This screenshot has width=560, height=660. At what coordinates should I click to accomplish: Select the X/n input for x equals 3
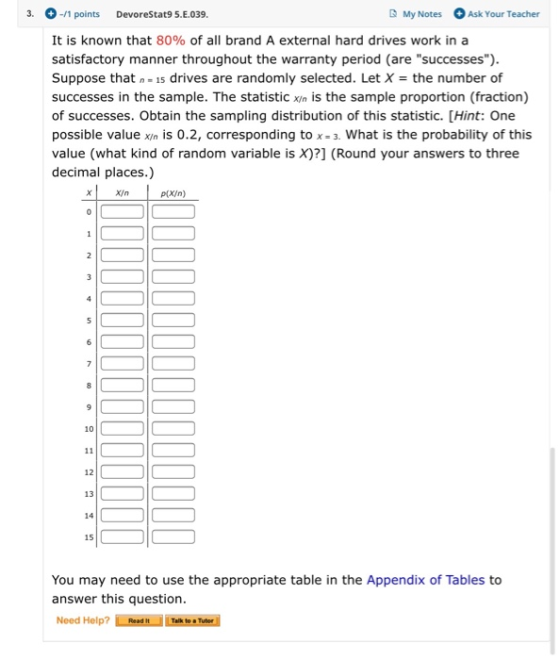point(122,277)
